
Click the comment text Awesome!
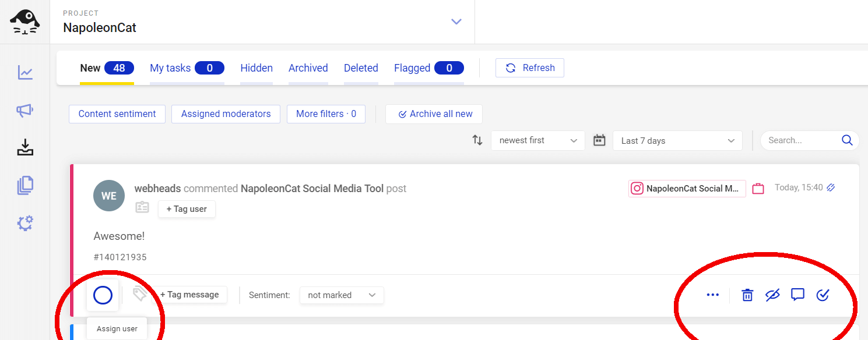[119, 236]
